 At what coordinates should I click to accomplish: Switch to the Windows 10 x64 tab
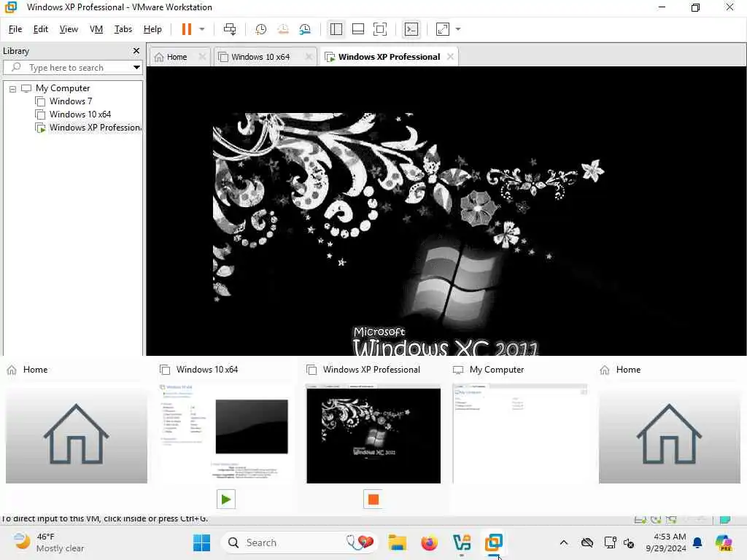click(x=260, y=57)
